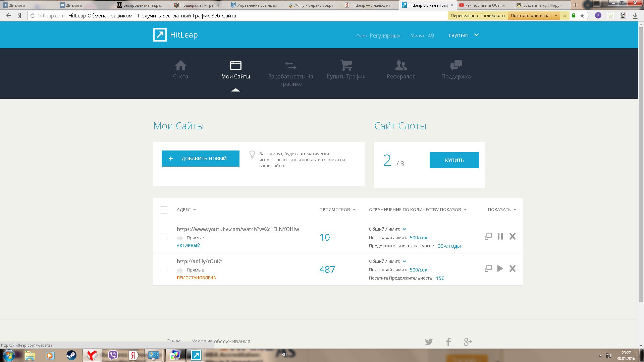Click the green lock security icon
The image size is (644, 362).
click(574, 15)
